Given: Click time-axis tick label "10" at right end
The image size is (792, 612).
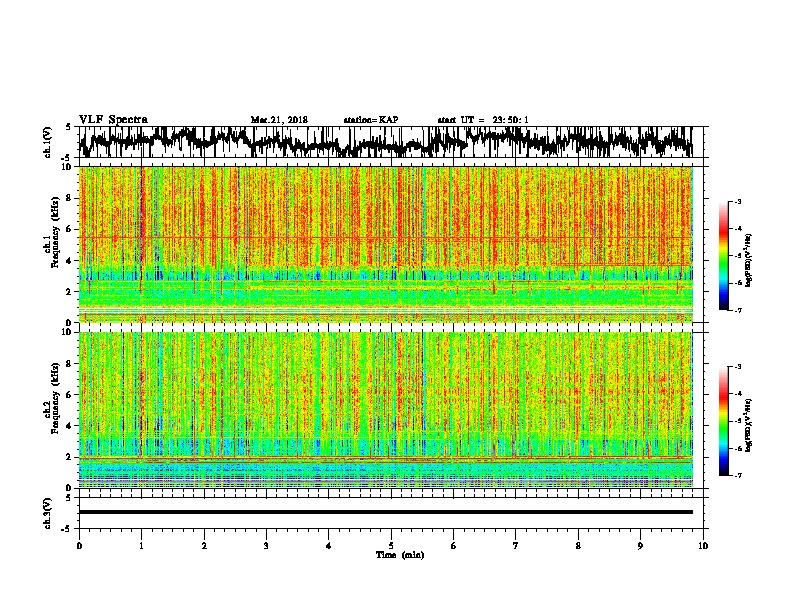Looking at the screenshot, I should [703, 546].
